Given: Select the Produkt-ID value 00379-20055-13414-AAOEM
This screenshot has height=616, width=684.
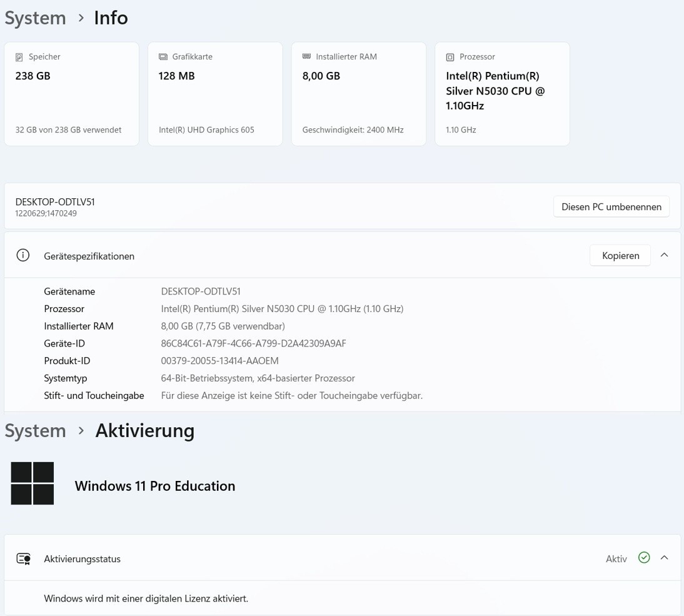Looking at the screenshot, I should point(220,361).
